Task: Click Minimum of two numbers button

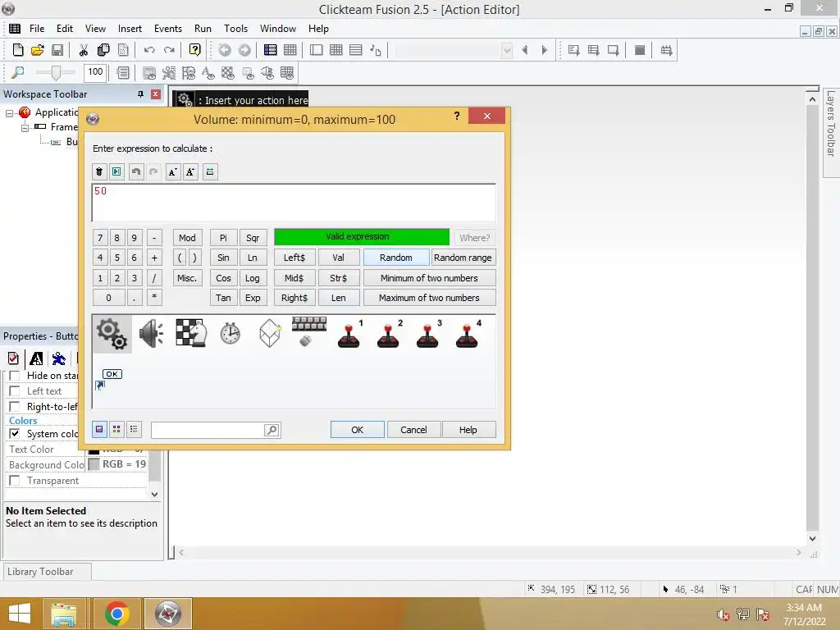Action: point(429,278)
